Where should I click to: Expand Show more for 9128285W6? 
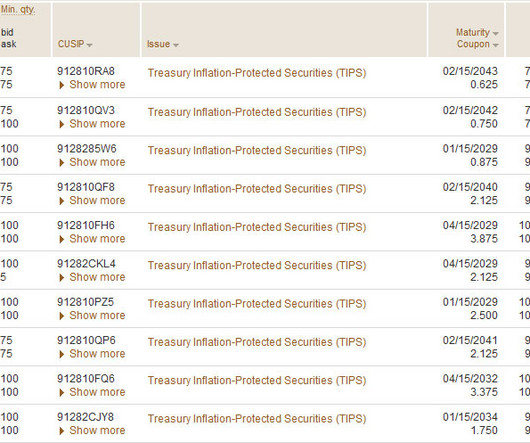(x=92, y=162)
